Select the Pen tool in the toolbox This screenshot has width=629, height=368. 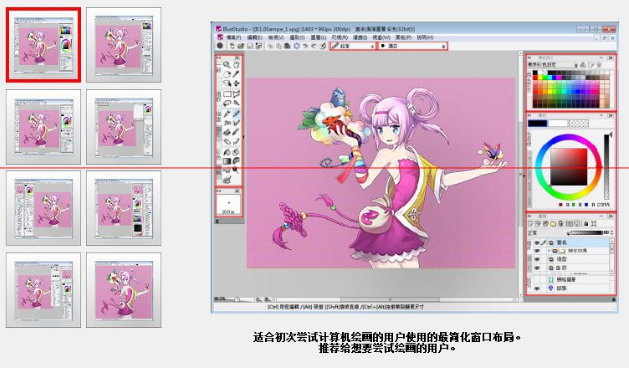pyautogui.click(x=227, y=114)
